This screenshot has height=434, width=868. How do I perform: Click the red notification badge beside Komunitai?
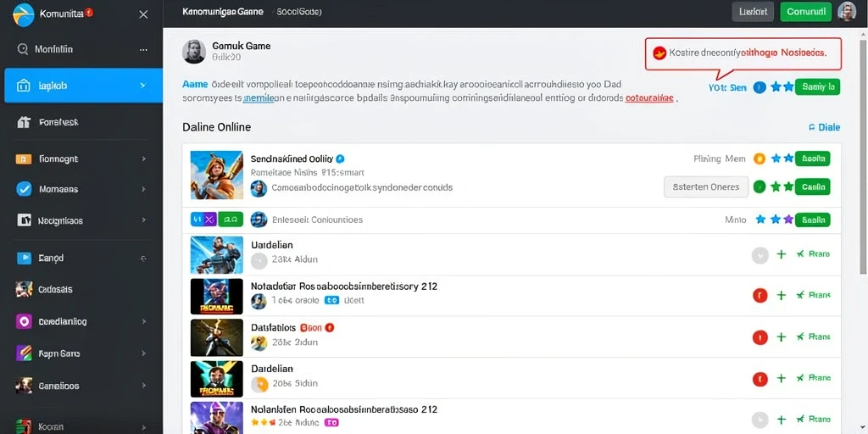click(89, 12)
